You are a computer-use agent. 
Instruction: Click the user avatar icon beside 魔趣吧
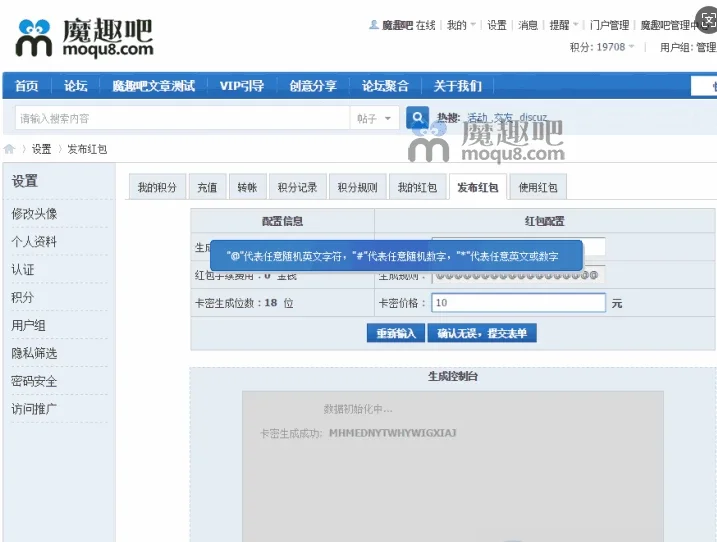pos(374,25)
